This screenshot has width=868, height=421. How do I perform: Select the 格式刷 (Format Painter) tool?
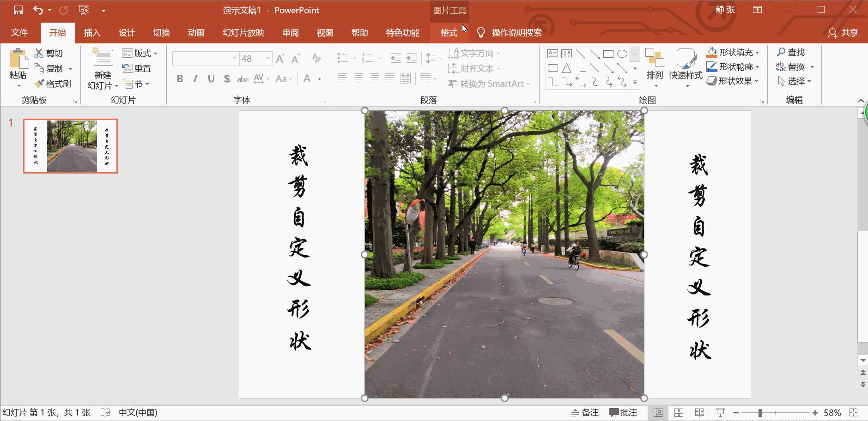pyautogui.click(x=52, y=84)
